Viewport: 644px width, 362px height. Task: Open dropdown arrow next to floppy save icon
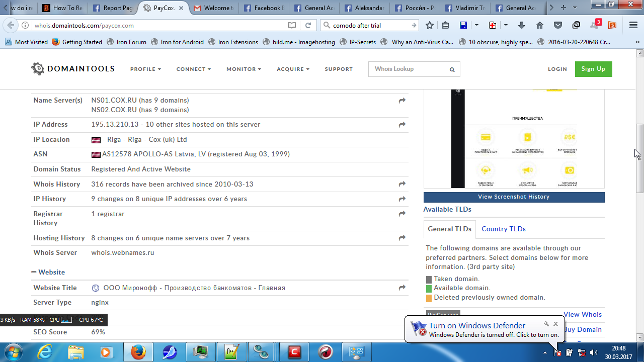coord(476,25)
